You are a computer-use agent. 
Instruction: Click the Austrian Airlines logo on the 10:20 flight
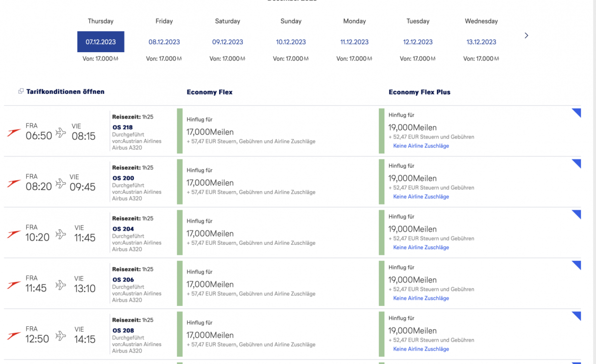14,234
